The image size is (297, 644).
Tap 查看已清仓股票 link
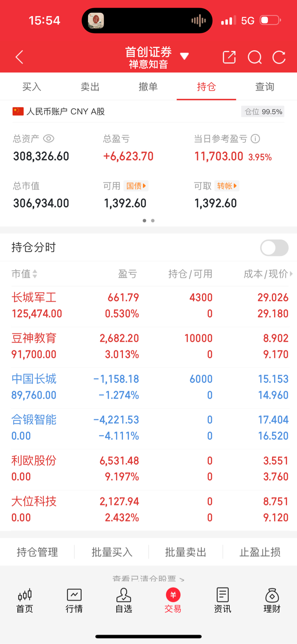(148, 579)
